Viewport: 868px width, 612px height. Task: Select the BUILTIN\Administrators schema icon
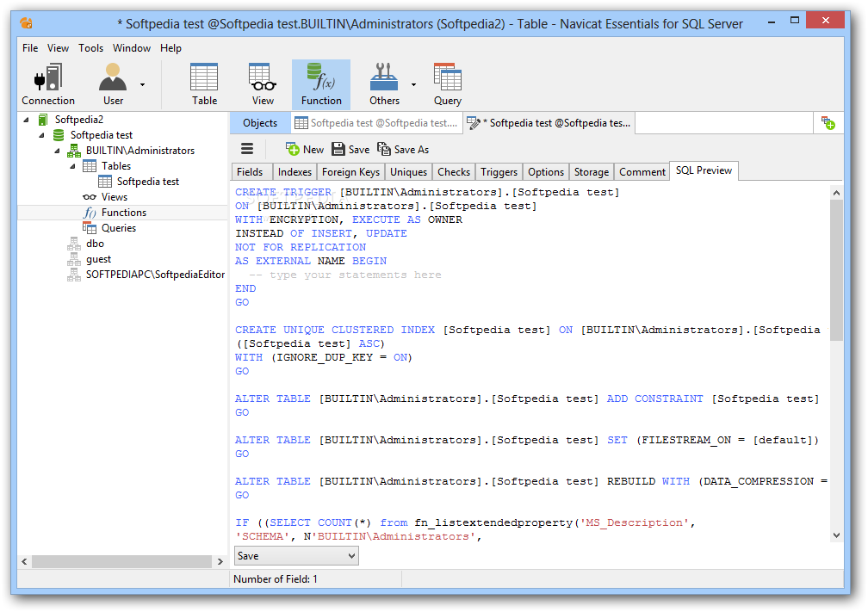(x=74, y=151)
